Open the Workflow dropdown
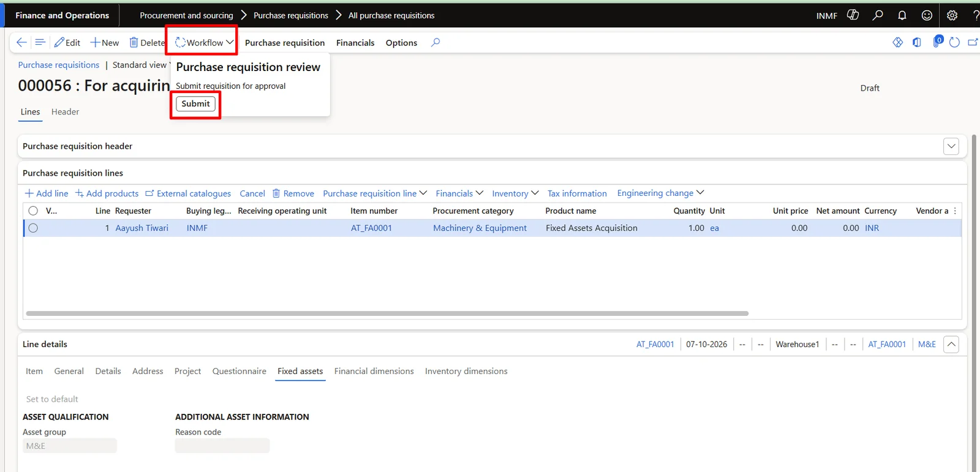Screen dimensions: 980x472 pos(205,42)
